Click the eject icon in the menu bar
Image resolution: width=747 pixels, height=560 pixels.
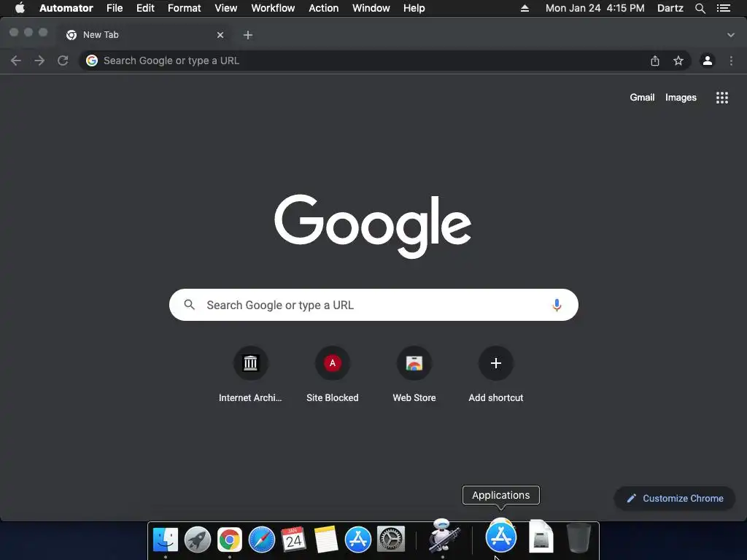click(525, 8)
